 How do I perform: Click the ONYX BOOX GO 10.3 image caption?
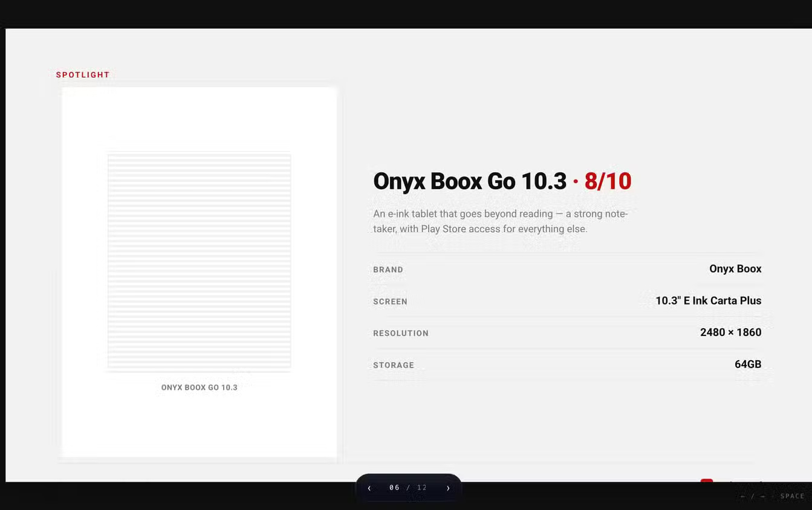click(200, 387)
